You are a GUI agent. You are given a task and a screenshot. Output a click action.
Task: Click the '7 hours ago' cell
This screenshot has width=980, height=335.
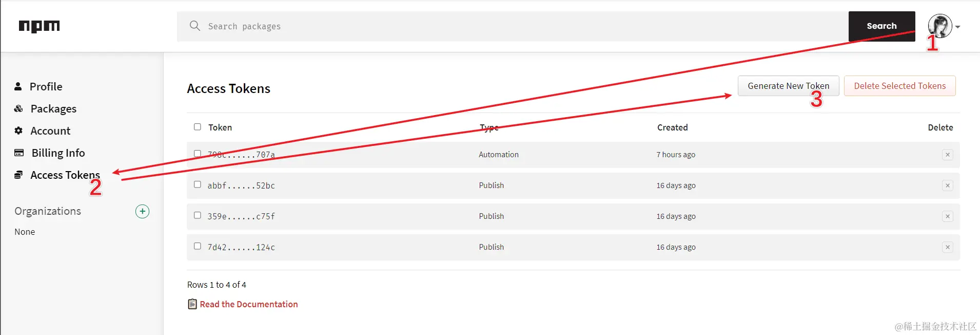pyautogui.click(x=676, y=155)
